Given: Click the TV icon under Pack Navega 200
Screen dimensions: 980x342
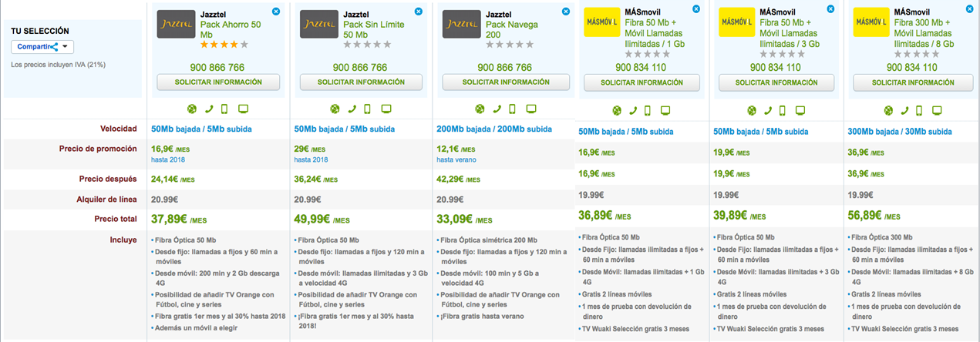Looking at the screenshot, I should click(x=532, y=109).
